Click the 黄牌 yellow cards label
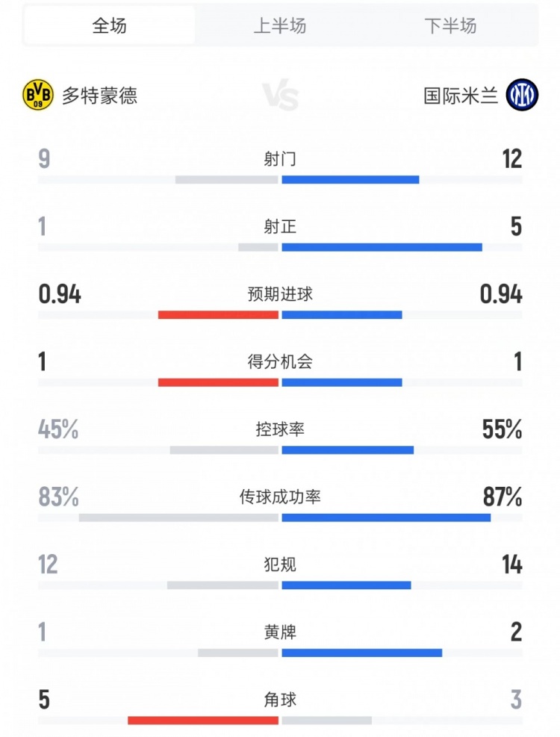 click(280, 632)
